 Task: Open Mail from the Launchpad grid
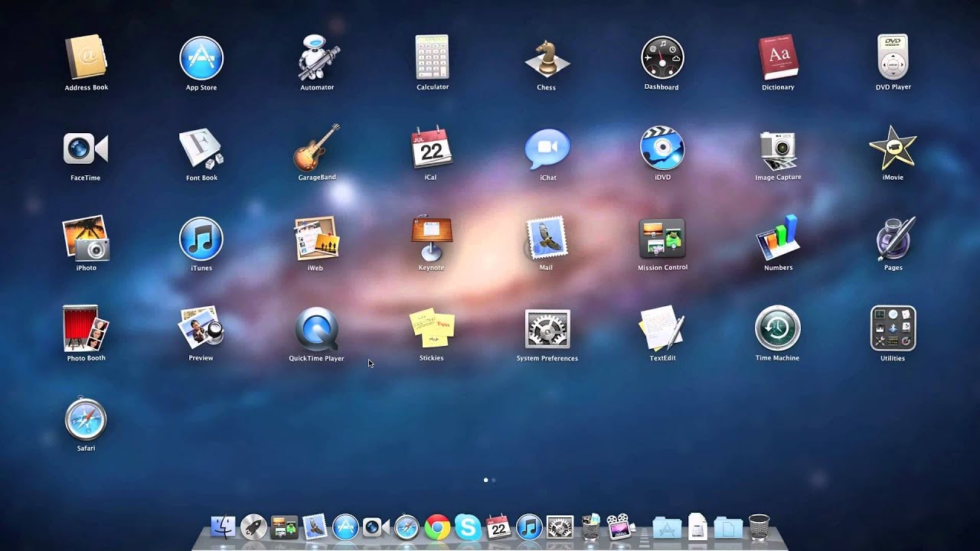(x=547, y=239)
